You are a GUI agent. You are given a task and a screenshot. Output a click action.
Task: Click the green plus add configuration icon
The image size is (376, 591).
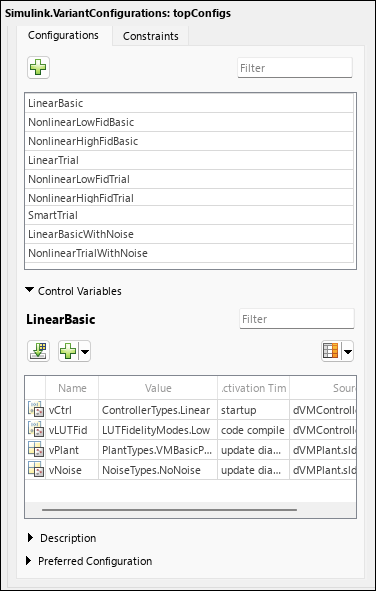[38, 67]
